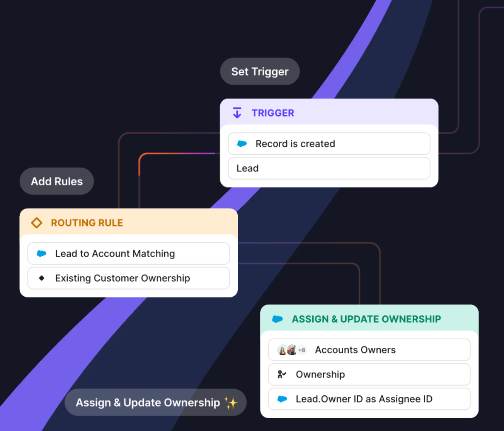
Task: Click the Salesforce icon beside Lead.Owner ID as Assignee ID
Action: pyautogui.click(x=283, y=399)
